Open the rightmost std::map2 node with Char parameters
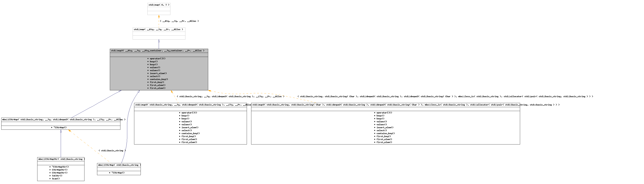The image size is (644, 184). pos(385,105)
